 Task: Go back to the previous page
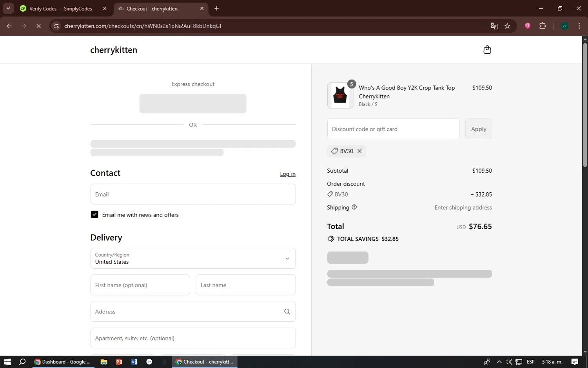[9, 26]
